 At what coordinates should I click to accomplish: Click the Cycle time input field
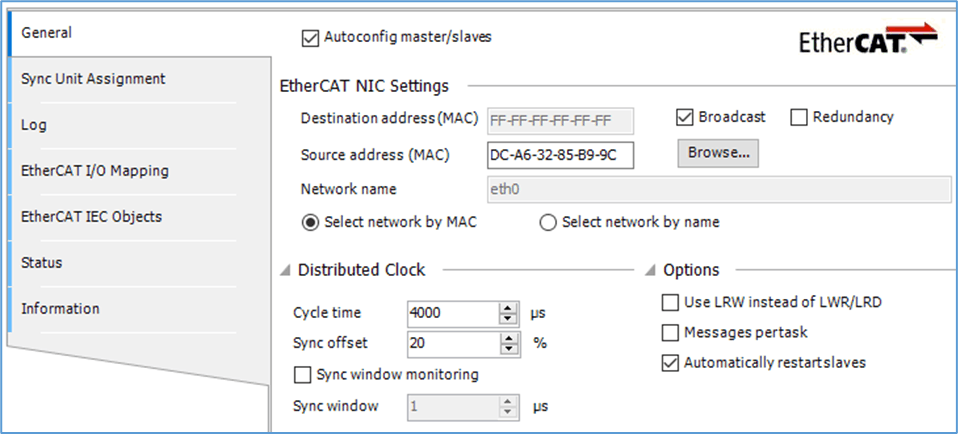click(452, 313)
